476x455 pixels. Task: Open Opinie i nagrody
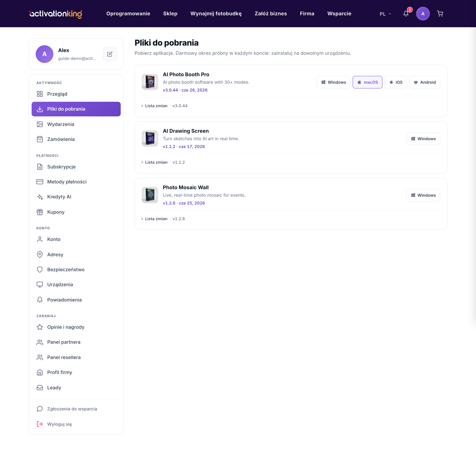[76, 327]
